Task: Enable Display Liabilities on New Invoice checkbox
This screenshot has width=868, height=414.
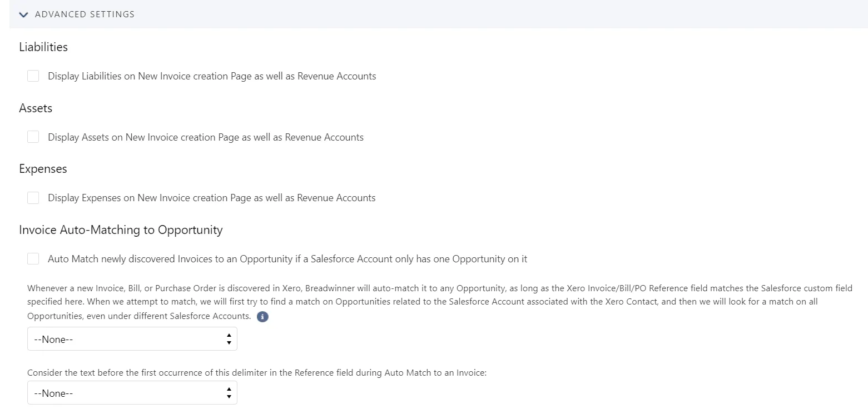Action: point(33,76)
